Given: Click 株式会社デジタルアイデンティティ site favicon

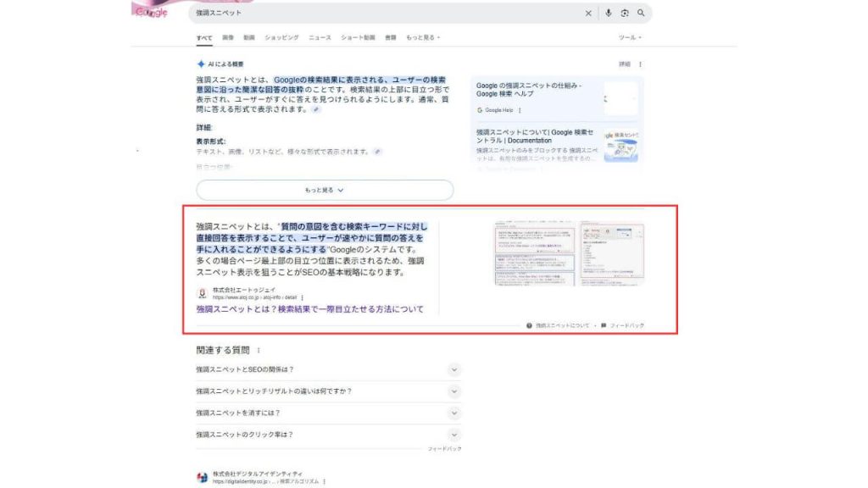Looking at the screenshot, I should (202, 477).
